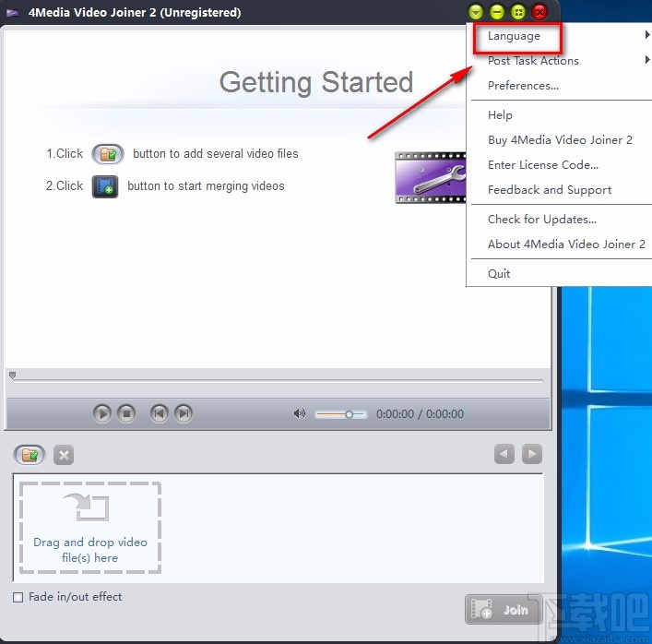Jump to the previous frame

pyautogui.click(x=159, y=413)
